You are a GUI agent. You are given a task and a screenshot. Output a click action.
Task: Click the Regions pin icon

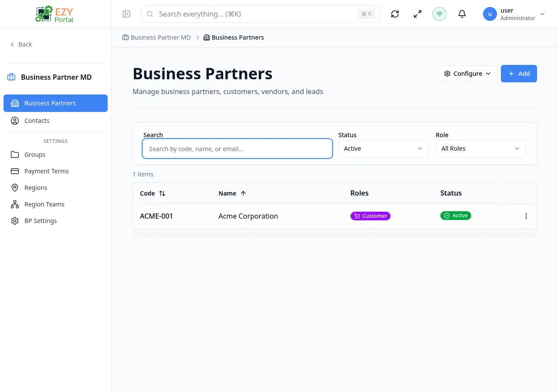[x=15, y=188]
